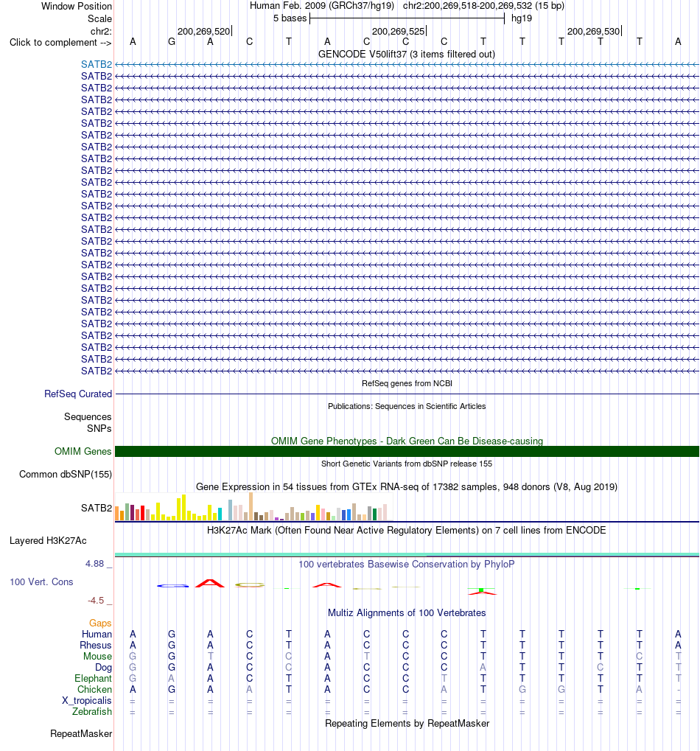Click the RefSeq Curated intron line

407,394
